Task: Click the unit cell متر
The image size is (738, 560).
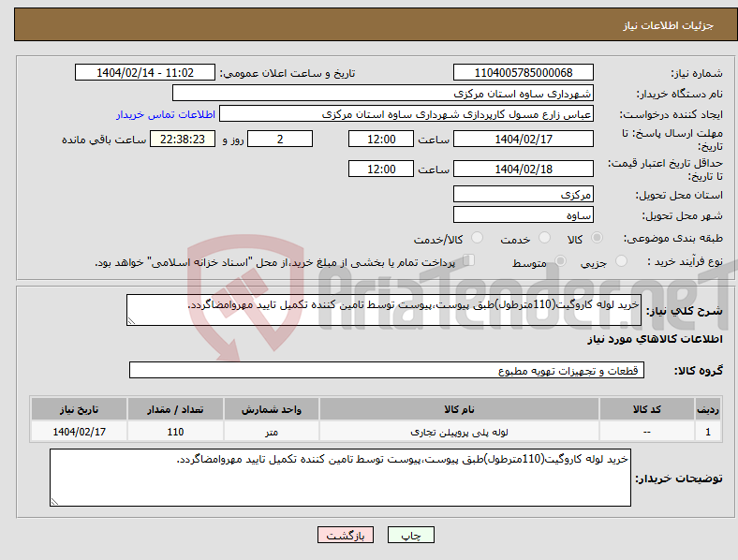Action: click(x=272, y=432)
